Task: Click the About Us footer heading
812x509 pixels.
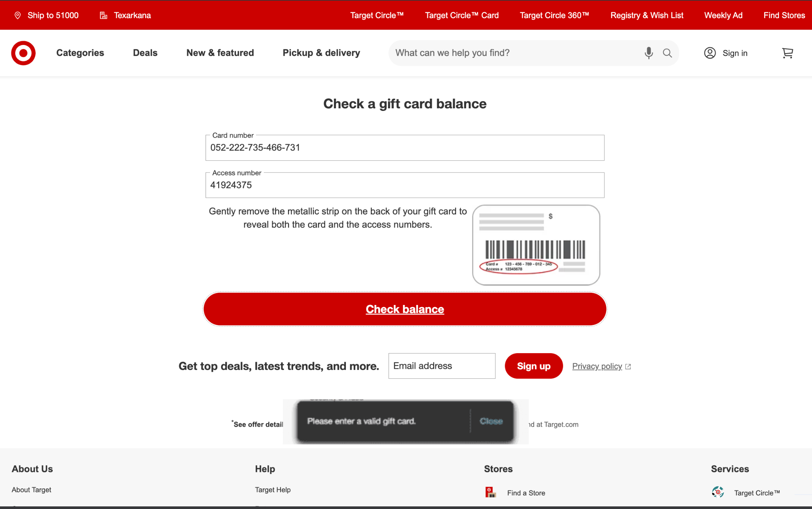Action: pyautogui.click(x=32, y=469)
